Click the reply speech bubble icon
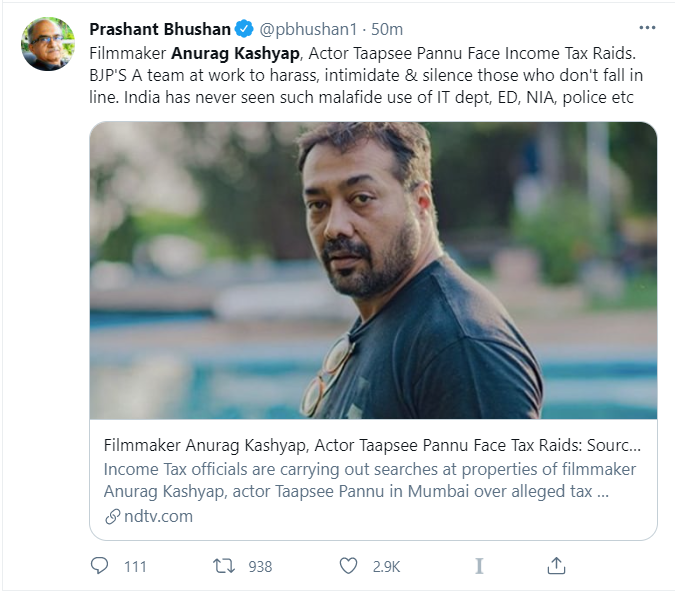Image resolution: width=675 pixels, height=591 pixels. point(100,566)
